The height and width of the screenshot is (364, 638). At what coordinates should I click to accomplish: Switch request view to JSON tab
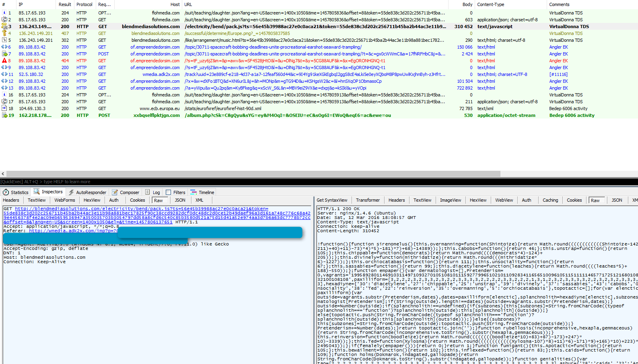tap(180, 200)
